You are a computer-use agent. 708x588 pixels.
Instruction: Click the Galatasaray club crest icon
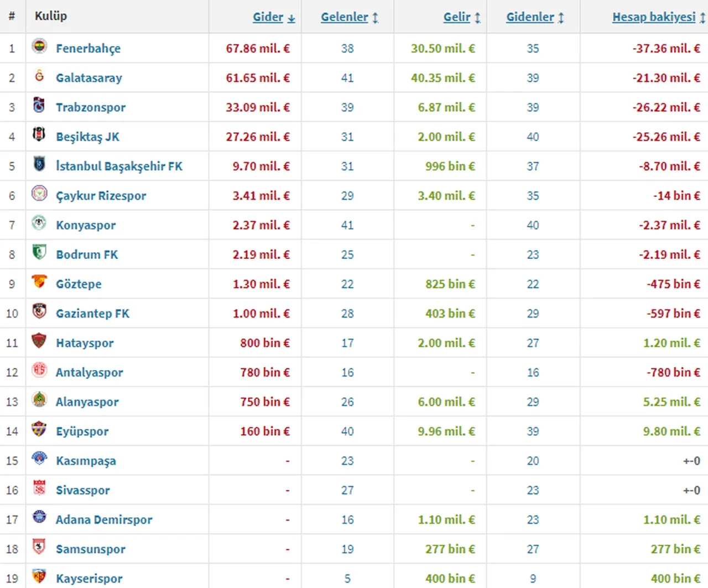39,76
